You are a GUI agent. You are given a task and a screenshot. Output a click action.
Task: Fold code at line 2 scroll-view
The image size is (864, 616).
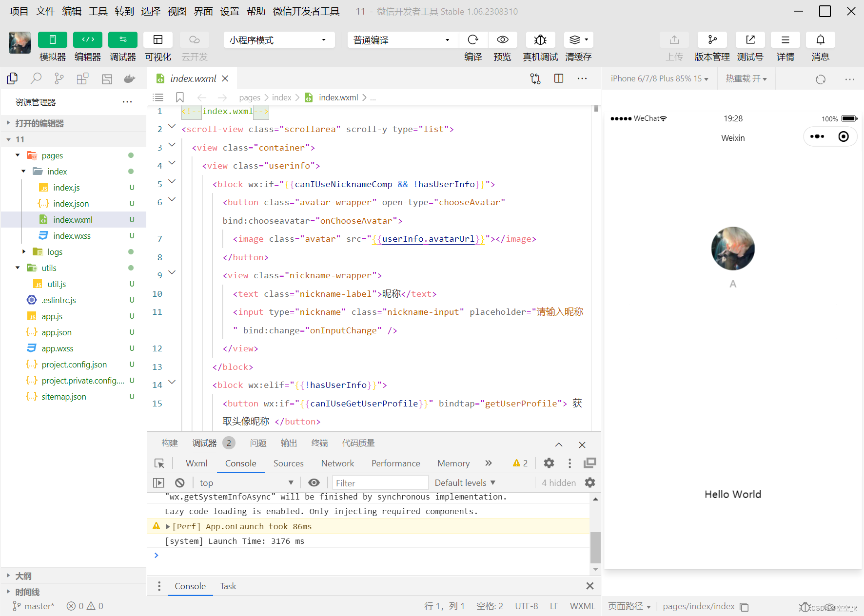coord(172,126)
